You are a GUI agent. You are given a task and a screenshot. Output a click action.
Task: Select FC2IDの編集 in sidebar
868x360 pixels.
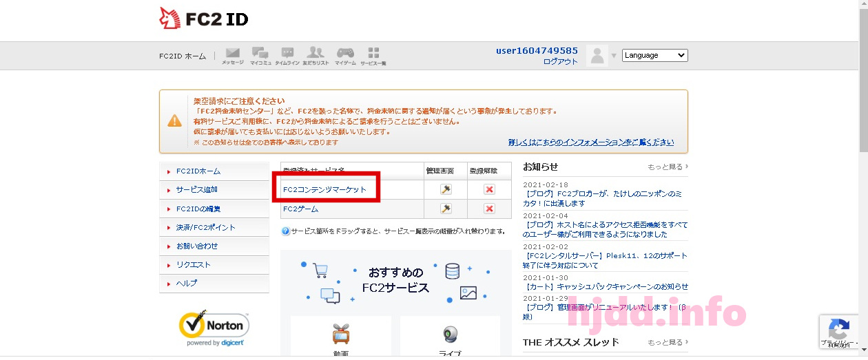pyautogui.click(x=214, y=209)
